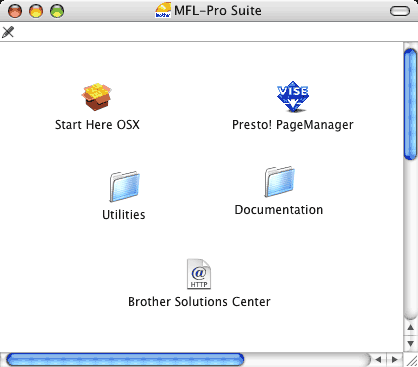
Task: Click the toolbar toggle pill button
Action: pyautogui.click(x=400, y=11)
